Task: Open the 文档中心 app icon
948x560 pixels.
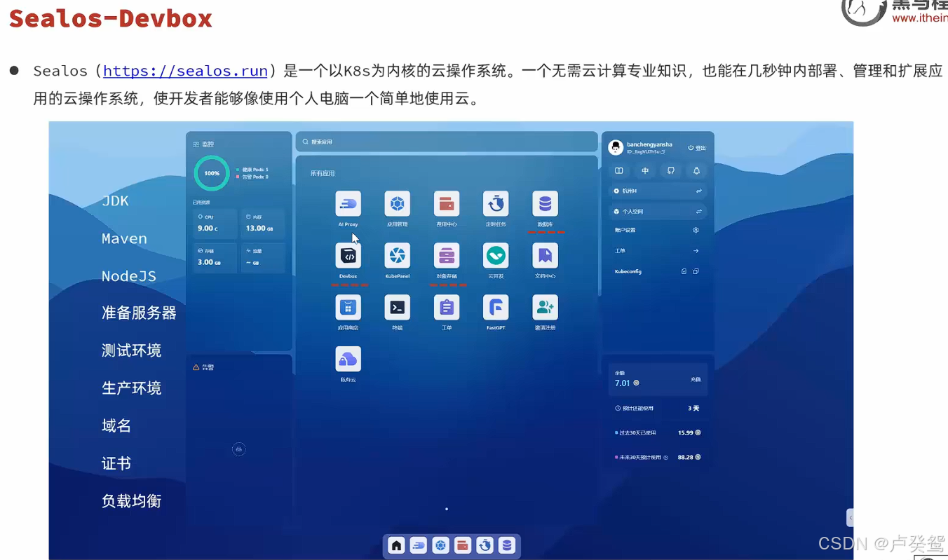Action: 545,256
